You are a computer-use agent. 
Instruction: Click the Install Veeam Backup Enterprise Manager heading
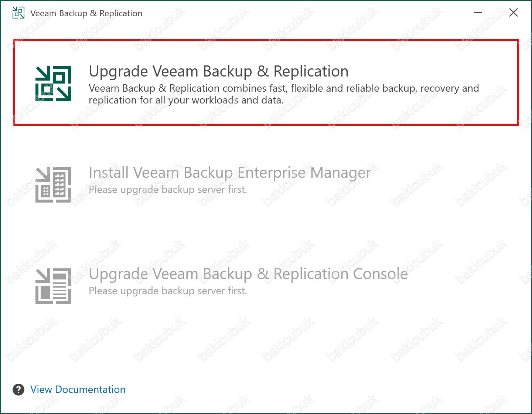coord(229,173)
